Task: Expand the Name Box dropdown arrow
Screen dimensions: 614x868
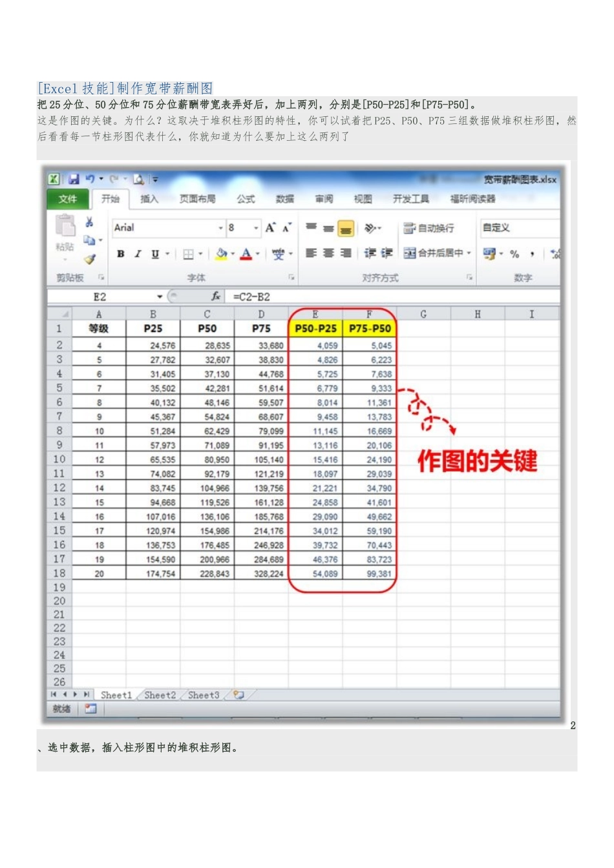Action: (160, 296)
